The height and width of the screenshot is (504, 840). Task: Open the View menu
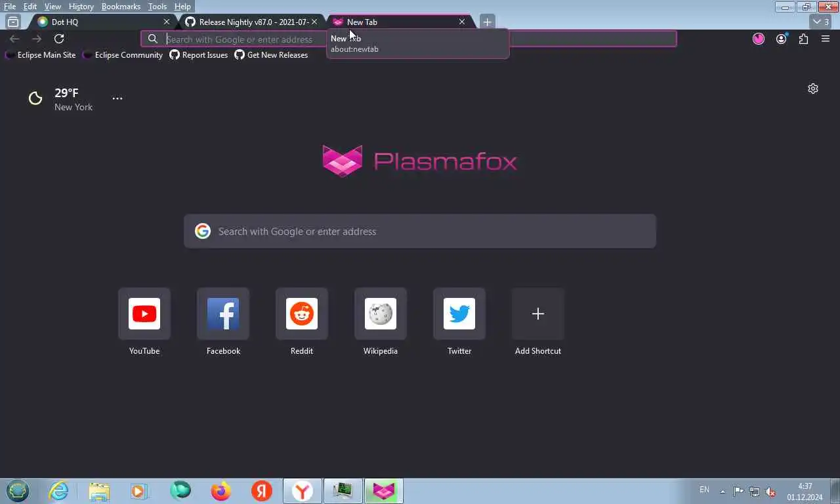tap(52, 7)
